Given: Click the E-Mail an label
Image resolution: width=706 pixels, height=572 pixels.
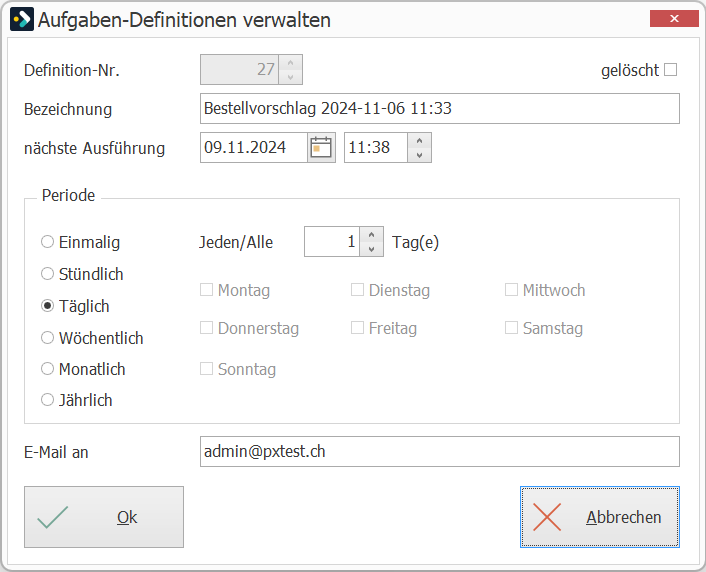Looking at the screenshot, I should [56, 452].
